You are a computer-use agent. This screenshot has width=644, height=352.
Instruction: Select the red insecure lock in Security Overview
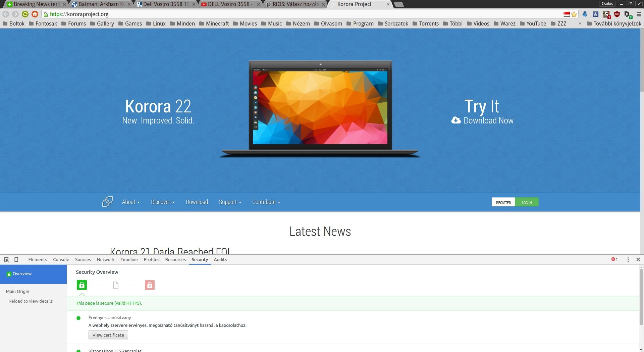click(x=150, y=285)
